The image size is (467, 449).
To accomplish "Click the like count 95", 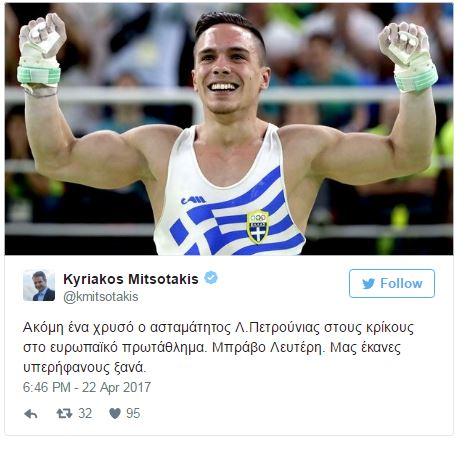I will 133,414.
